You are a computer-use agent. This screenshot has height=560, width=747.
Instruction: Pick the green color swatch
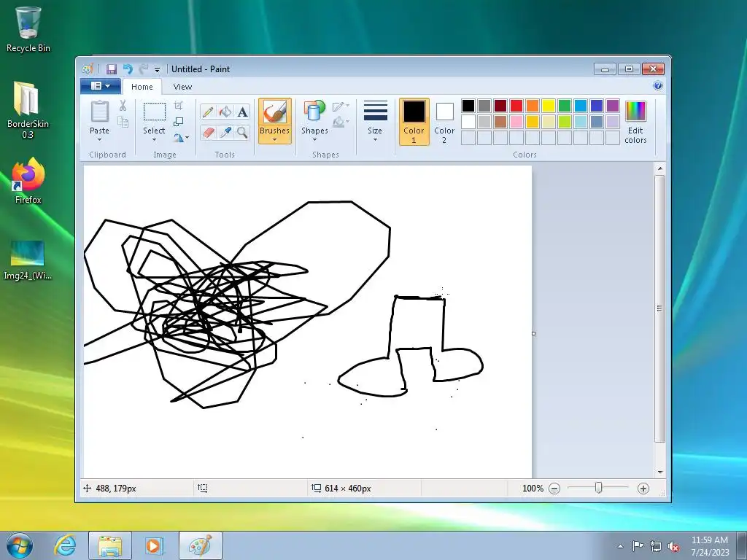(565, 106)
